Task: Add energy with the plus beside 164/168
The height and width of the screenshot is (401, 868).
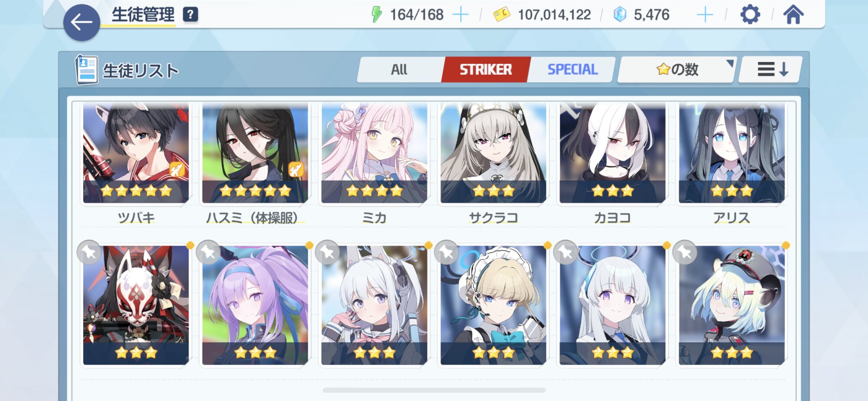Action: coord(460,15)
